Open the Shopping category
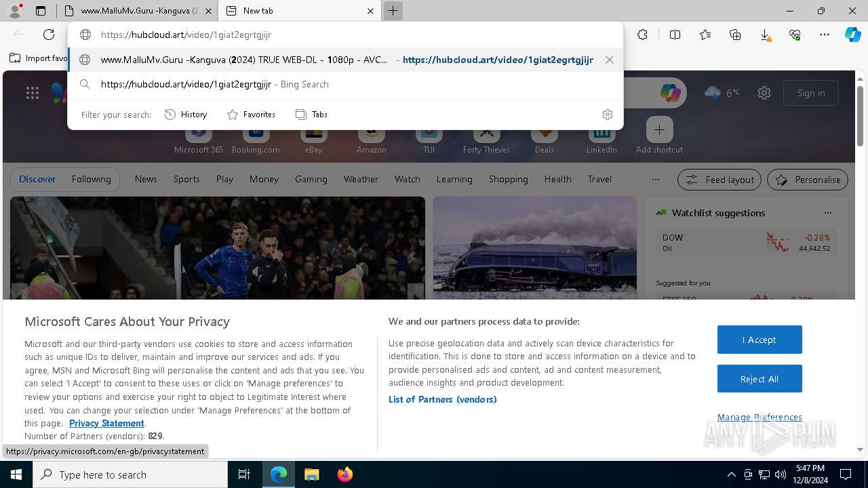The height and width of the screenshot is (488, 868). 508,179
